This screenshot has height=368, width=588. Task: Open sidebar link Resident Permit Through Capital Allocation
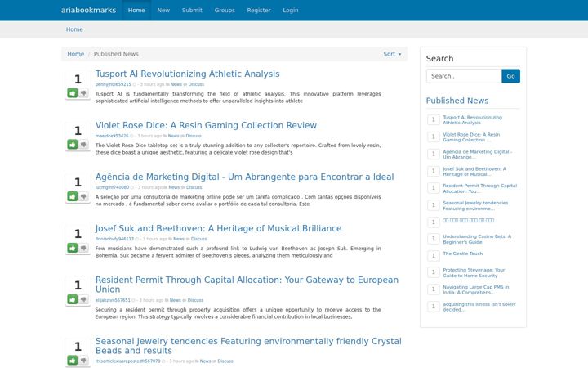click(479, 189)
